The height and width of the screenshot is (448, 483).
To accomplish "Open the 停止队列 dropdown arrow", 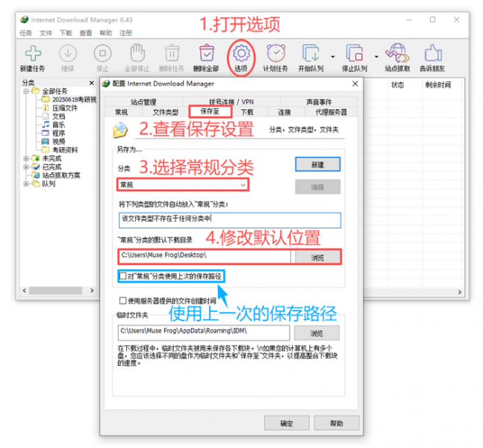I will [376, 57].
